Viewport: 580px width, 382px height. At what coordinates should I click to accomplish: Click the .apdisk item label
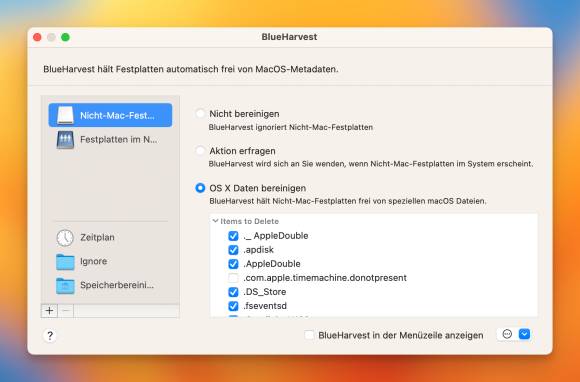(258, 250)
